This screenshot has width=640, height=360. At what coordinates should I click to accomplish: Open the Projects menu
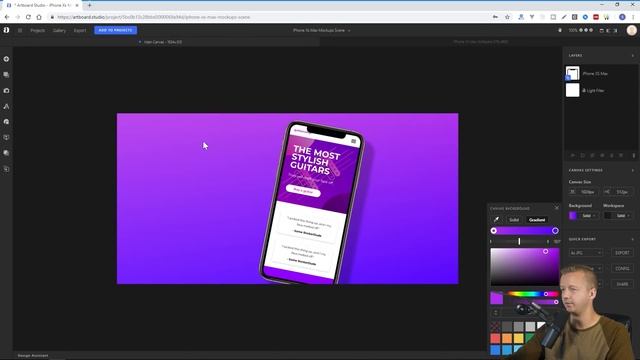pos(38,30)
